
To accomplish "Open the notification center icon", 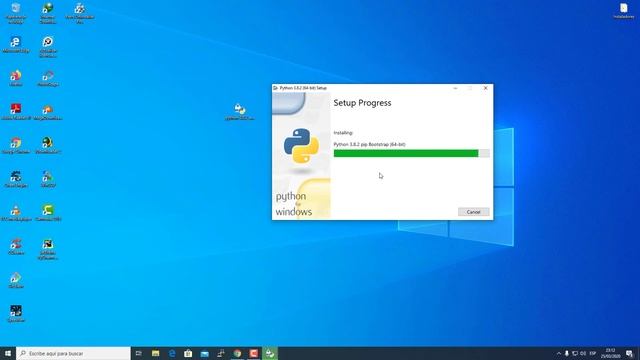I will pos(629,353).
